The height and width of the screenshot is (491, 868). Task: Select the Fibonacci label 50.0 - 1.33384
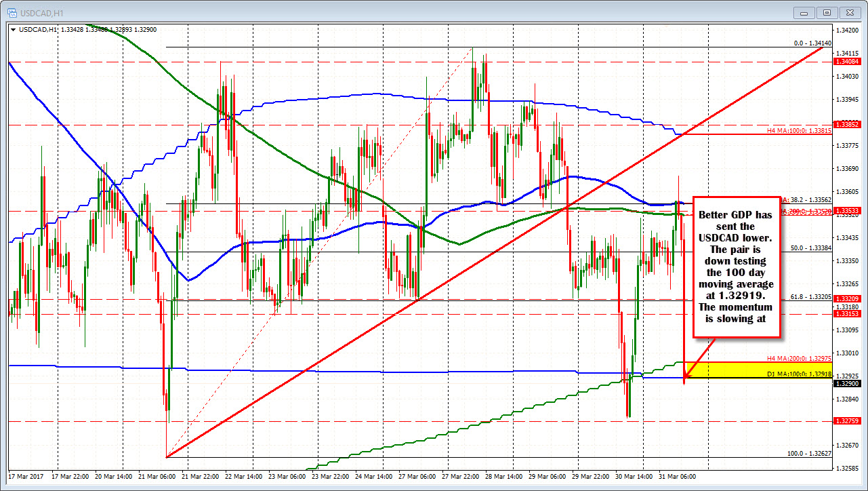pyautogui.click(x=811, y=248)
